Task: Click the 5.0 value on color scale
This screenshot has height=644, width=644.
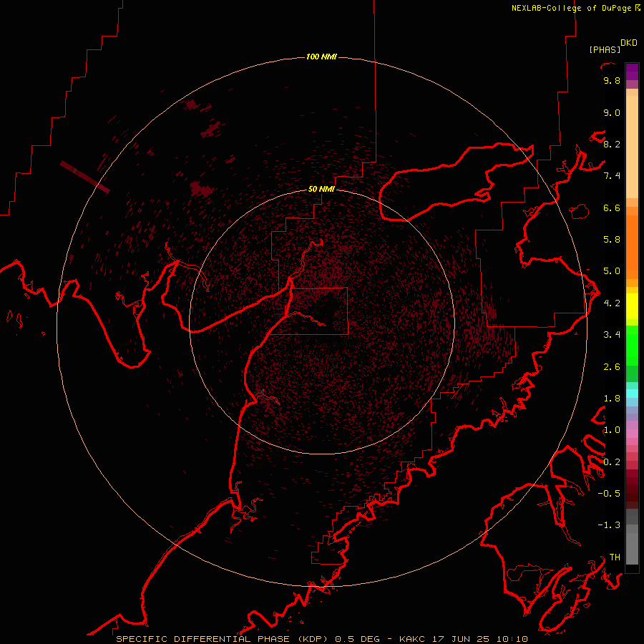Action: tap(612, 271)
